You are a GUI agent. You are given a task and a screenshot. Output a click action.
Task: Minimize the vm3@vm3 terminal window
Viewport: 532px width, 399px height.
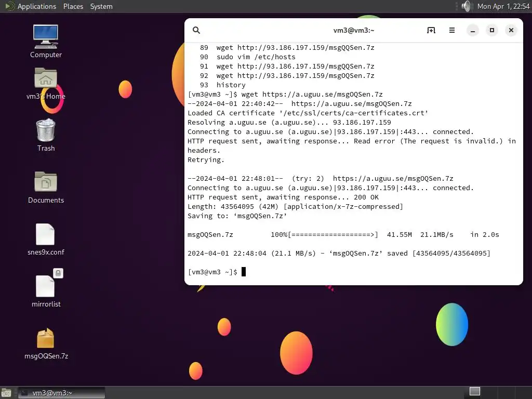(x=473, y=30)
